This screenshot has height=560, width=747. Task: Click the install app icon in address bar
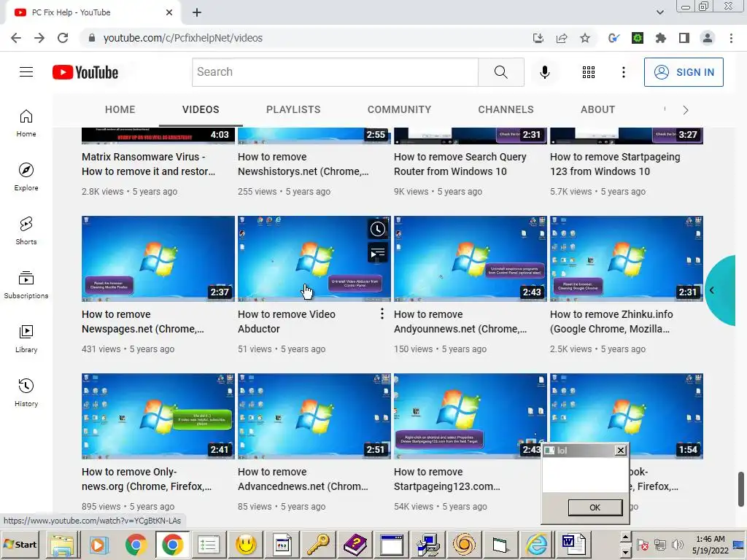click(538, 38)
